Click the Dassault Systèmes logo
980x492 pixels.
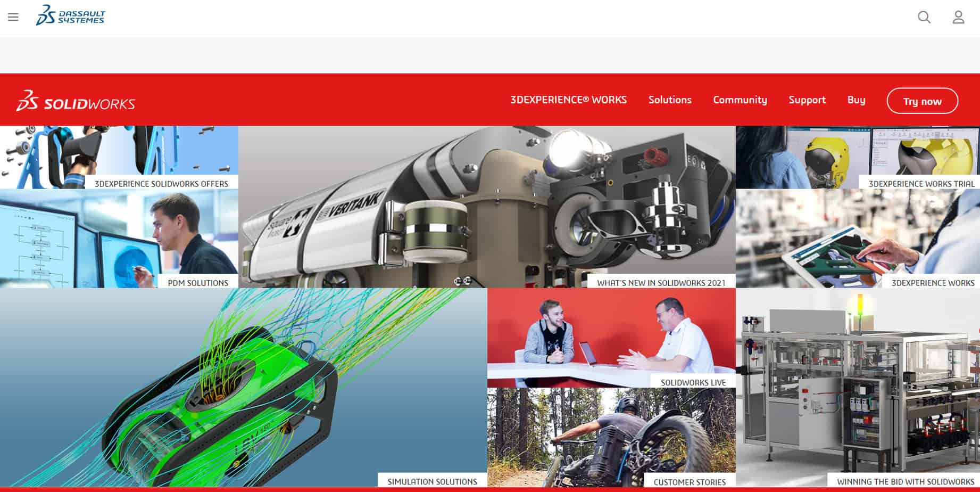71,16
